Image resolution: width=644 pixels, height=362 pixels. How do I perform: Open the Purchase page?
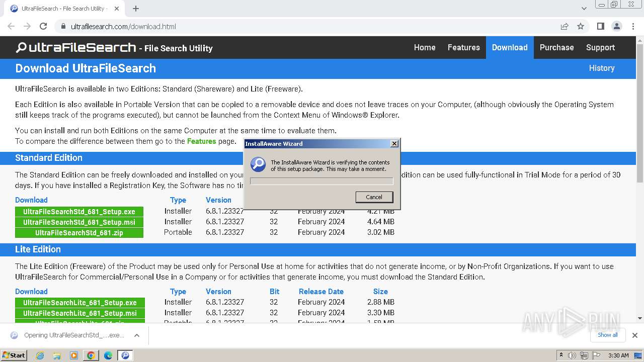[x=556, y=47]
